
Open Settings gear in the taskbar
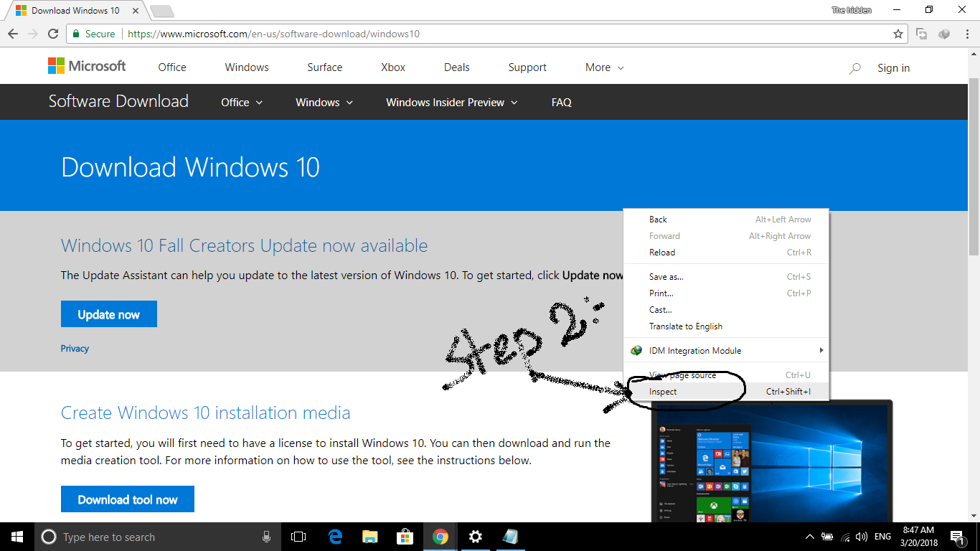pos(475,537)
